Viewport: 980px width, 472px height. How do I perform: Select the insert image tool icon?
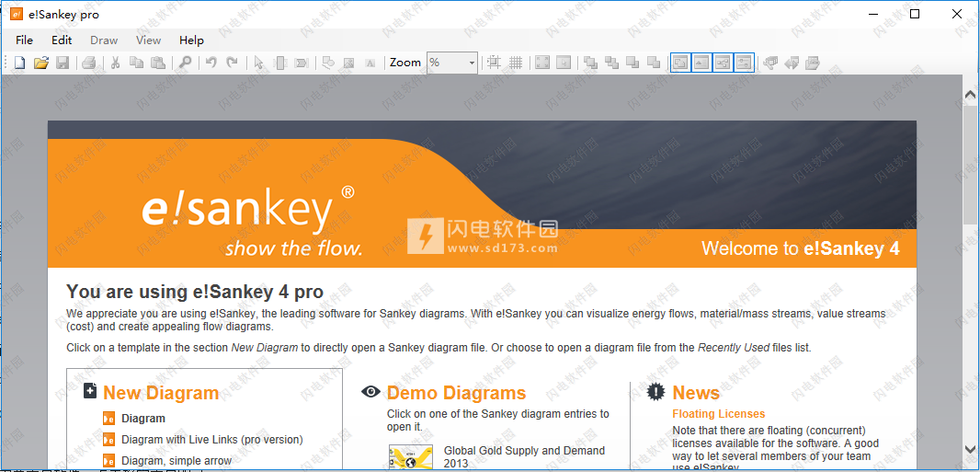coord(348,63)
